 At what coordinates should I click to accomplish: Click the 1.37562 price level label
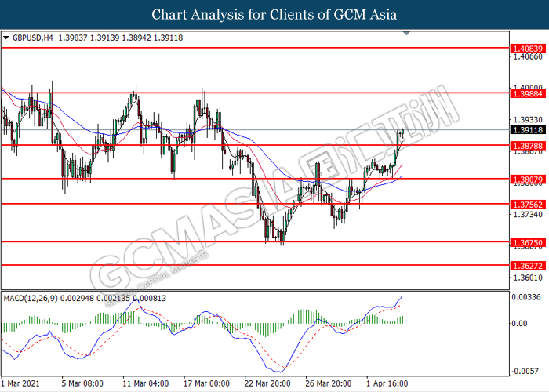pyautogui.click(x=528, y=205)
